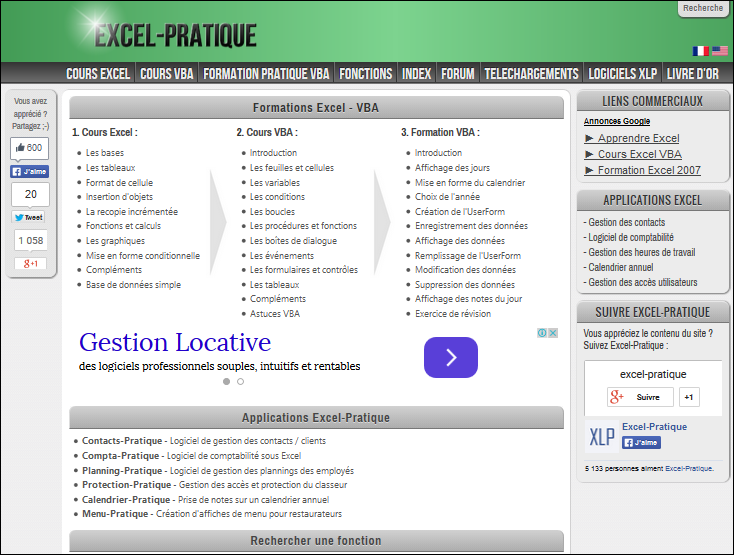Screen dimensions: 734x555
Task: Open Mise en forme conditionnelle lesson
Action: pyautogui.click(x=143, y=256)
